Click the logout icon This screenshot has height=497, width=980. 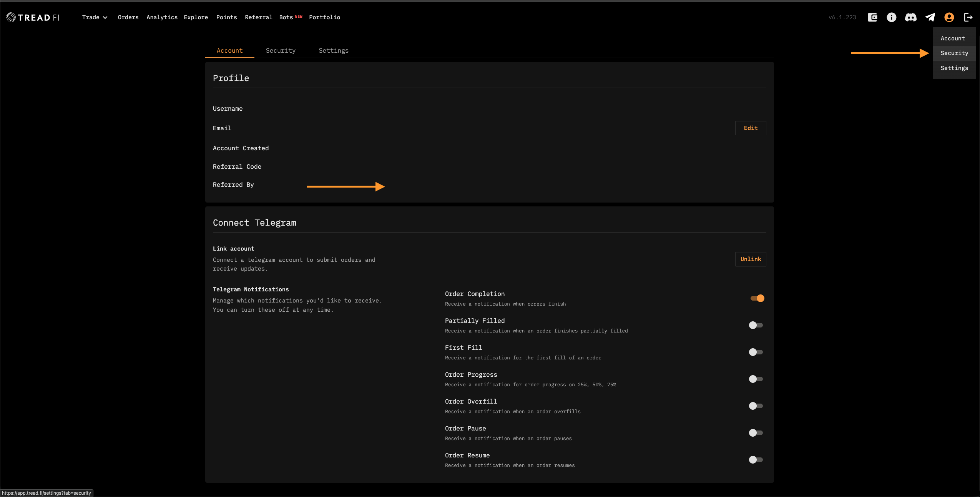pyautogui.click(x=968, y=17)
